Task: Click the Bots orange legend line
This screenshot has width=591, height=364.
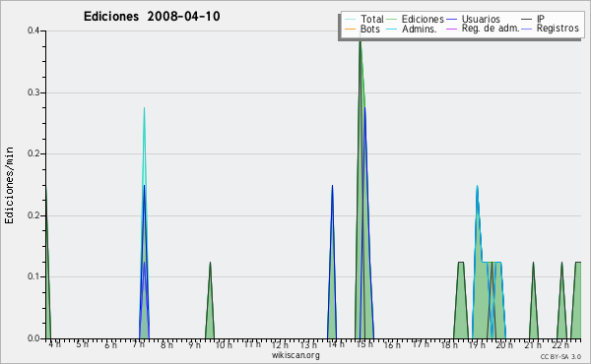Action: [x=350, y=29]
